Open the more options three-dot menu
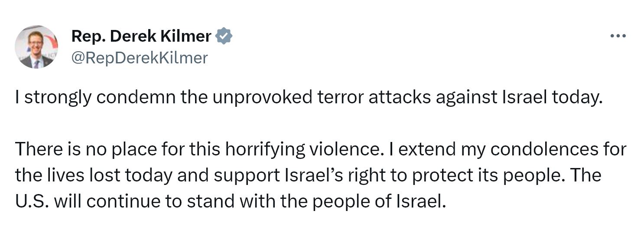 coord(618,36)
